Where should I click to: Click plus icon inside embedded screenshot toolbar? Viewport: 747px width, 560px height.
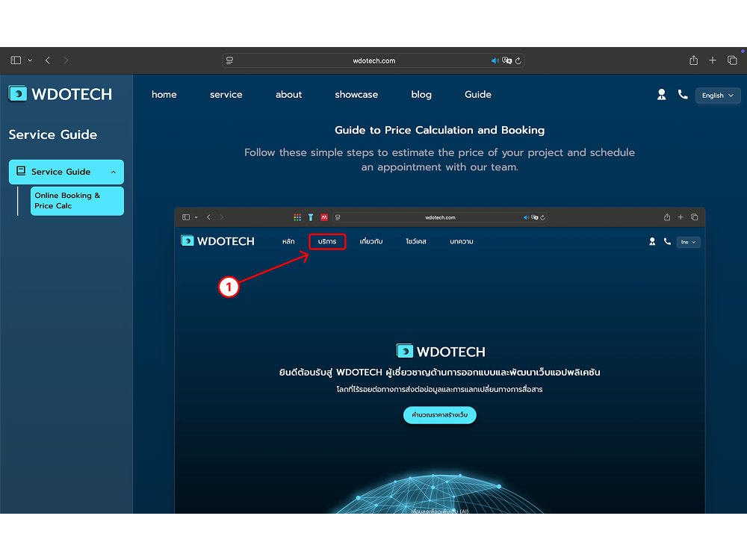681,217
